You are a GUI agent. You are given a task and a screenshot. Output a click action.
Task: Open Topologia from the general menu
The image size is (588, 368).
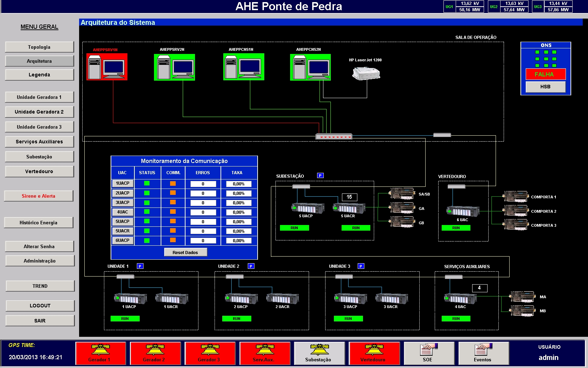click(x=40, y=47)
